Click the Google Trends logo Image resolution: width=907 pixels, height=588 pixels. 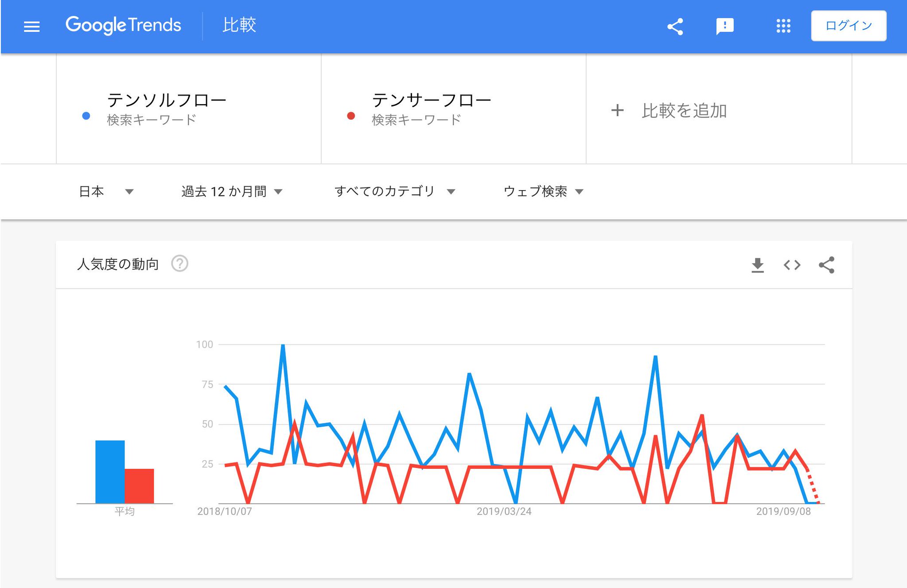(123, 25)
